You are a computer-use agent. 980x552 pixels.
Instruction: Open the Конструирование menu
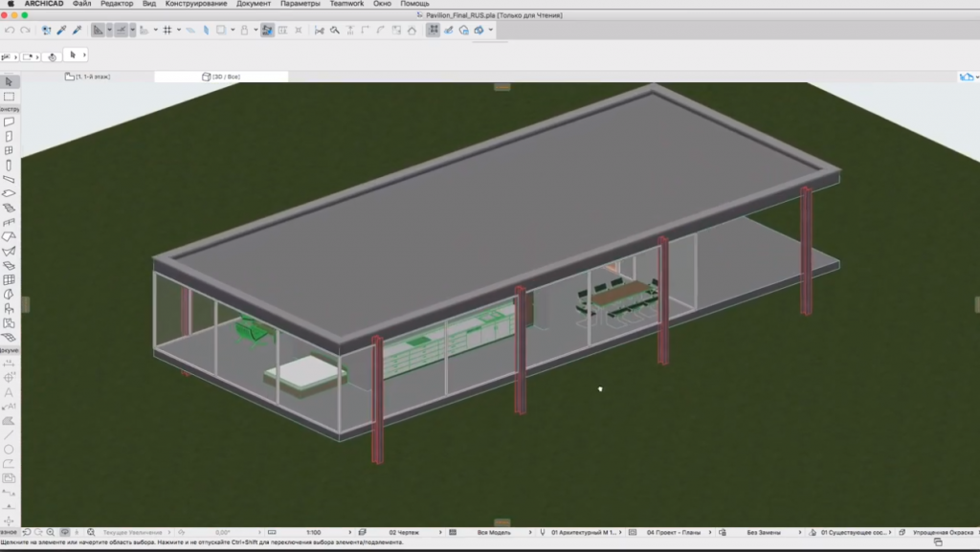196,4
